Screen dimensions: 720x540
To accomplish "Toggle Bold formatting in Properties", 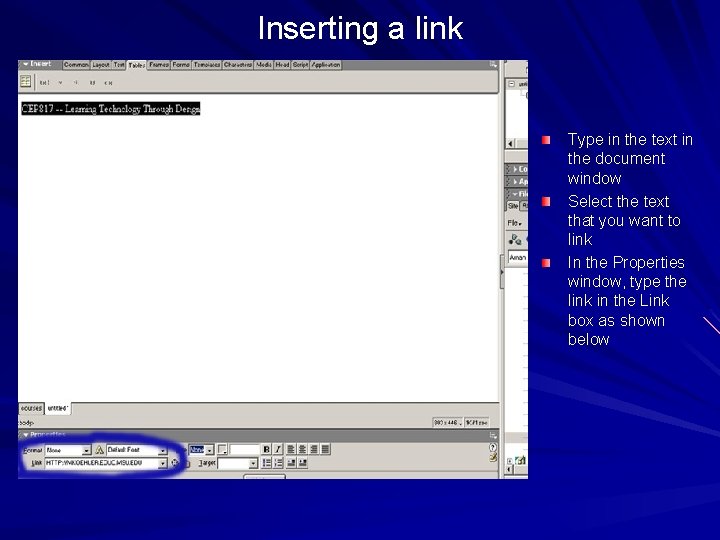I will coord(266,450).
